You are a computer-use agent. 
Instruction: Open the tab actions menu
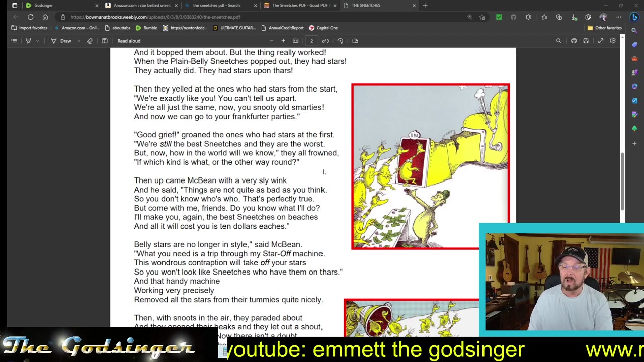pos(14,5)
